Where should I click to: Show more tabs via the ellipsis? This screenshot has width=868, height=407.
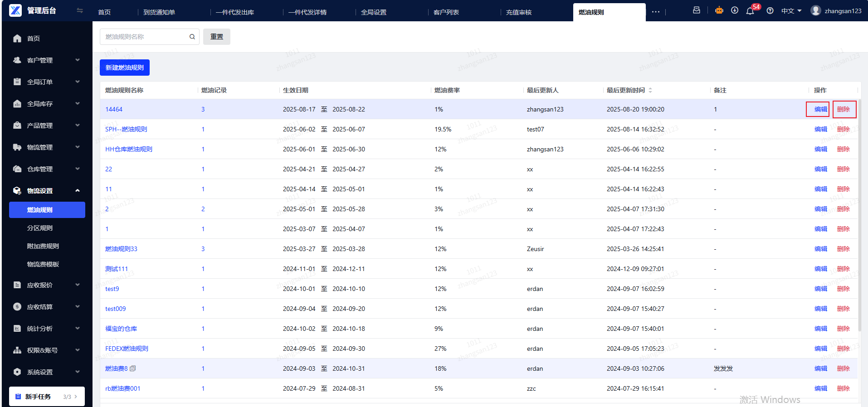pyautogui.click(x=656, y=12)
